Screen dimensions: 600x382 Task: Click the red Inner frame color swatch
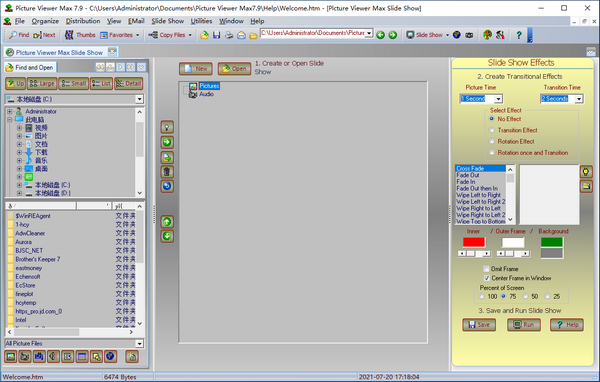(x=474, y=242)
